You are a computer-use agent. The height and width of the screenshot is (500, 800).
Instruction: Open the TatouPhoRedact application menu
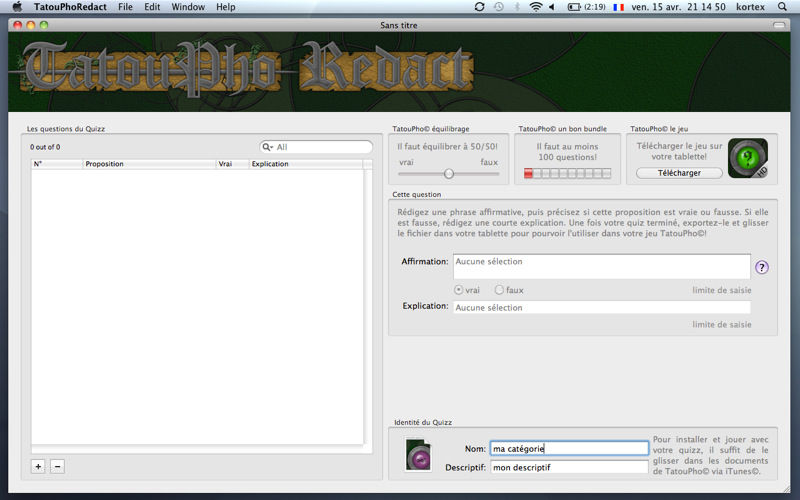(70, 7)
